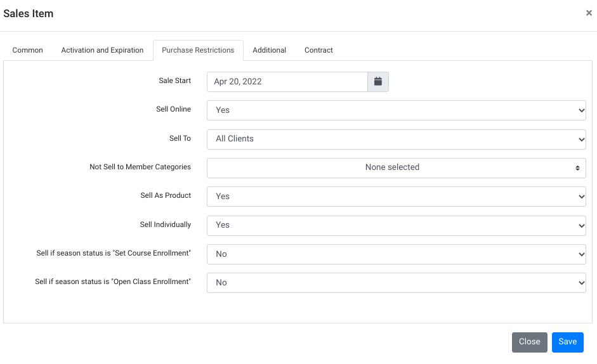Click the blue Save button
This screenshot has width=597, height=364.
point(567,342)
